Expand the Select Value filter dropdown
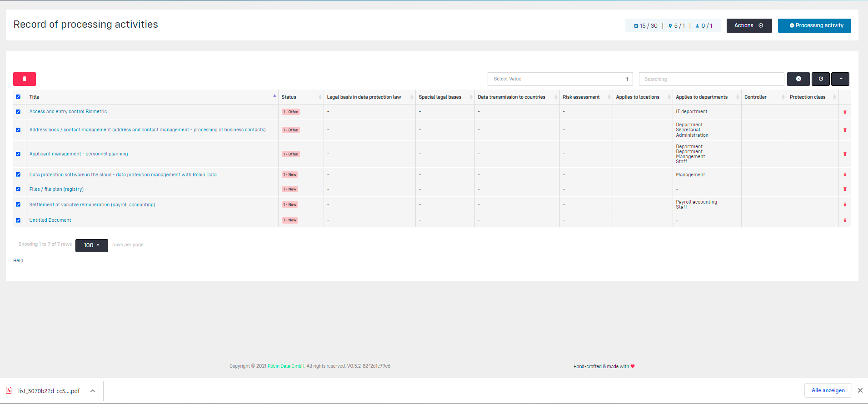The image size is (868, 404). pyautogui.click(x=560, y=79)
